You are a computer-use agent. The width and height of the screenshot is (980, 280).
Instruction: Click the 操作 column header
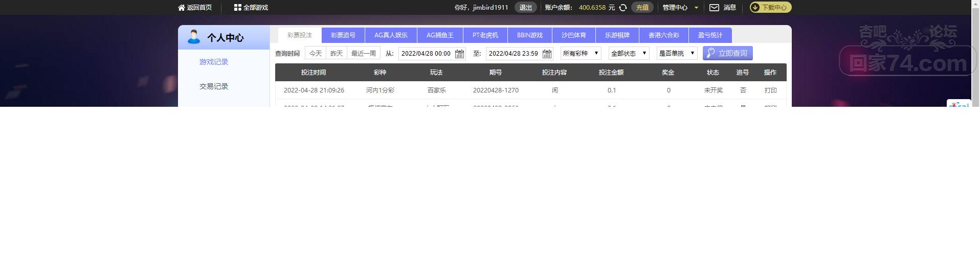(770, 73)
